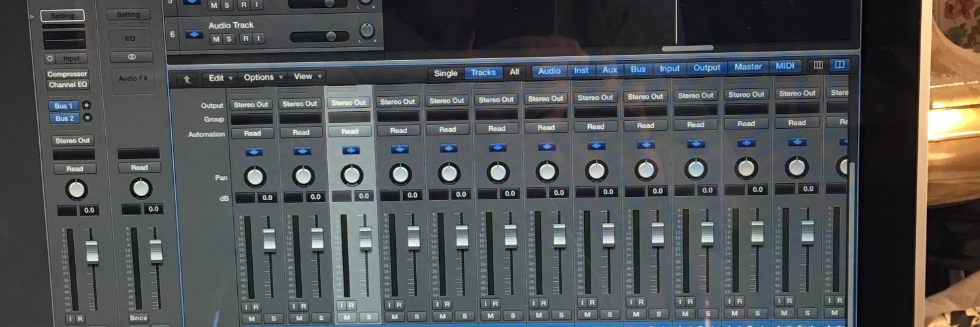Click the pan knob on track 6's header

[367, 30]
